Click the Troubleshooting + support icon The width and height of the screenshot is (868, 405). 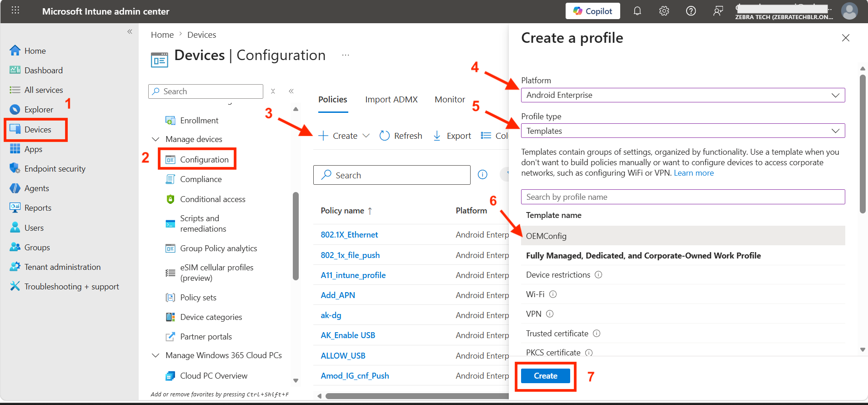pyautogui.click(x=15, y=286)
